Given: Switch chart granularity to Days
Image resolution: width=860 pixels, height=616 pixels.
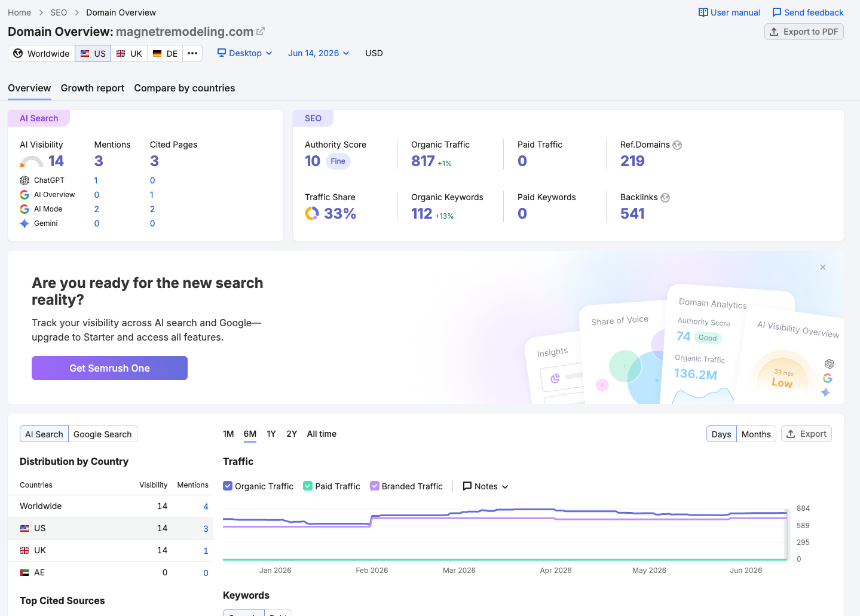Looking at the screenshot, I should pyautogui.click(x=721, y=434).
